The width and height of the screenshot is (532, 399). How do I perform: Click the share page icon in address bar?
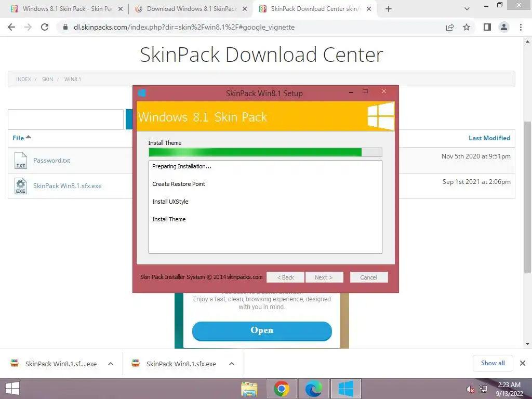450,27
